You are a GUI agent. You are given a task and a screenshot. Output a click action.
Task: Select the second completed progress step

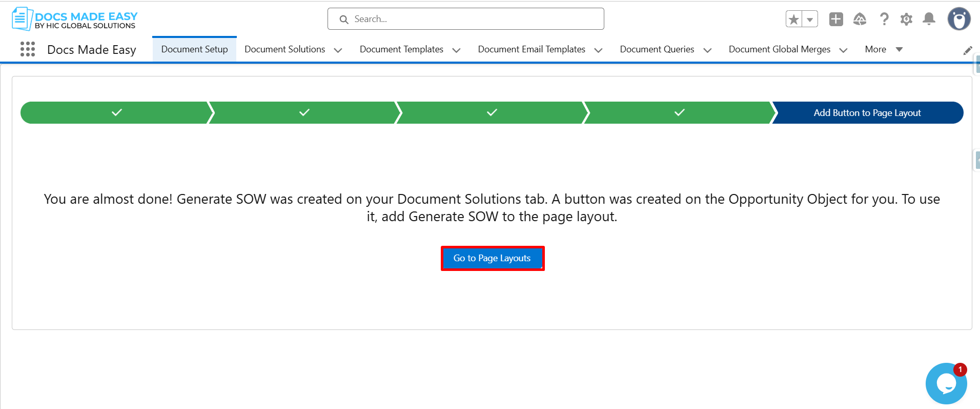[304, 112]
